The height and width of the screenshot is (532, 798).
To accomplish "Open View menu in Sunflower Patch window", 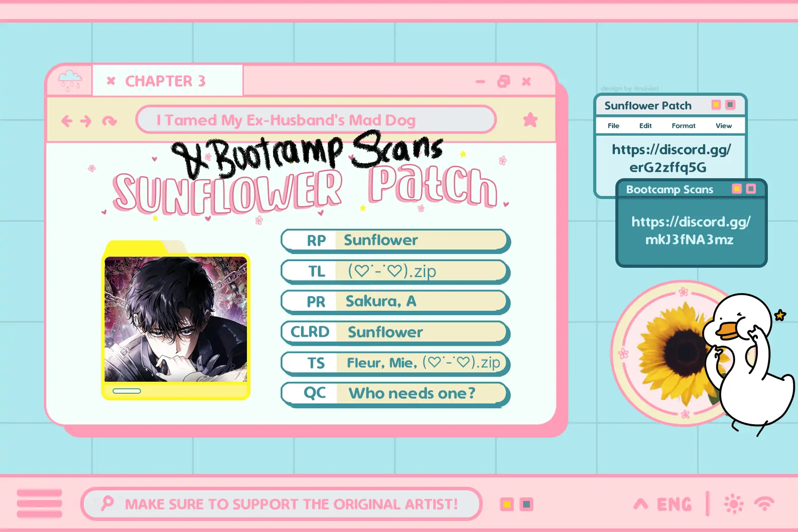I will pos(724,126).
